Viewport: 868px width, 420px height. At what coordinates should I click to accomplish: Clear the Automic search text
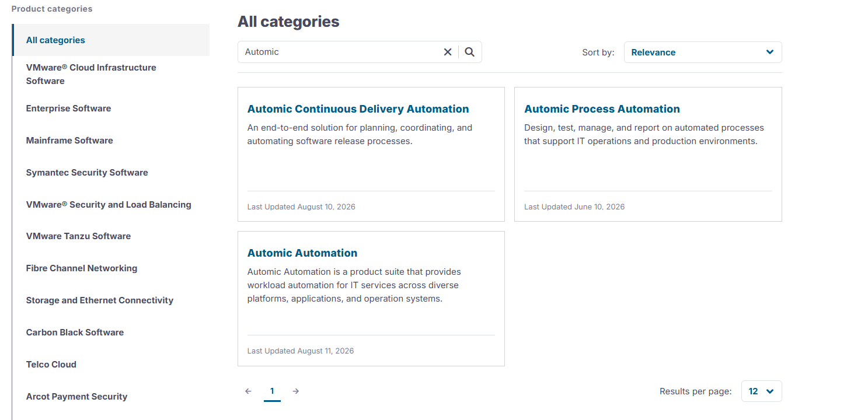tap(448, 52)
